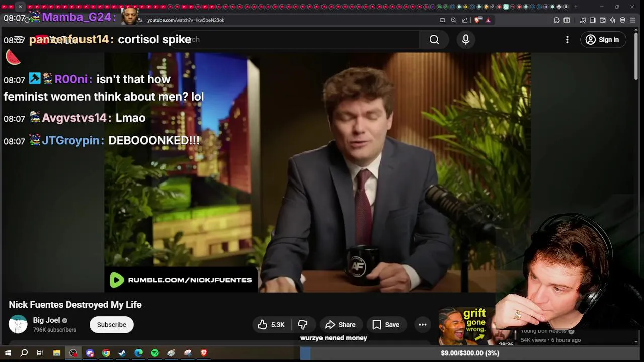Open more actions ellipsis beside Save
Viewport: 644px width, 362px height.
(423, 325)
